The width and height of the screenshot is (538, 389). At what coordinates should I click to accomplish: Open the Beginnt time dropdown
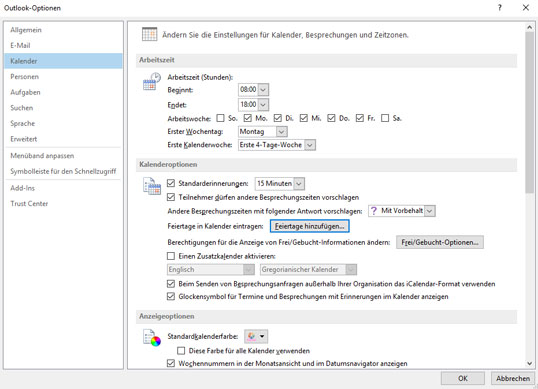click(263, 90)
